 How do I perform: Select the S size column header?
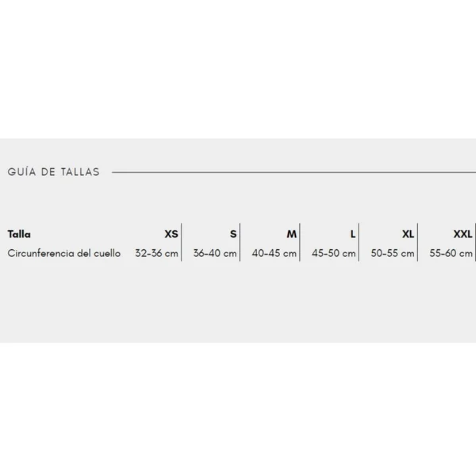pos(233,234)
